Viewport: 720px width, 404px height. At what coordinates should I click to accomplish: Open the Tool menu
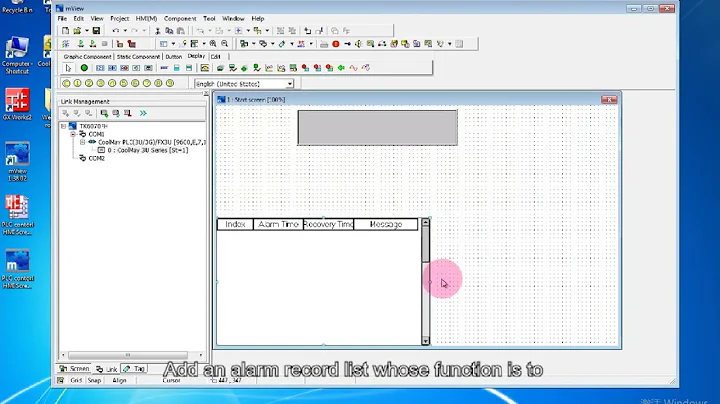[209, 19]
